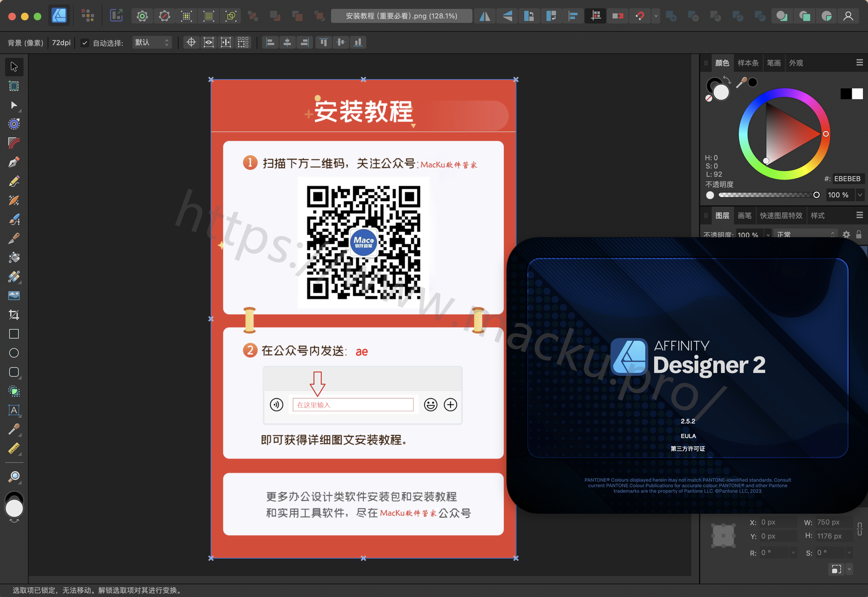Click Align Left button
Screen dimensions: 868x597
[x=270, y=42]
